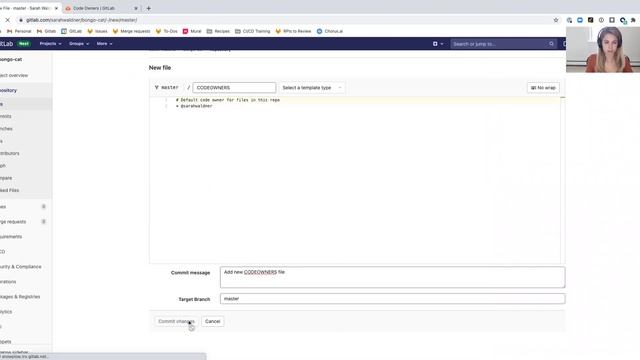Click the green Next badge
The height and width of the screenshot is (360, 640).
(x=24, y=44)
